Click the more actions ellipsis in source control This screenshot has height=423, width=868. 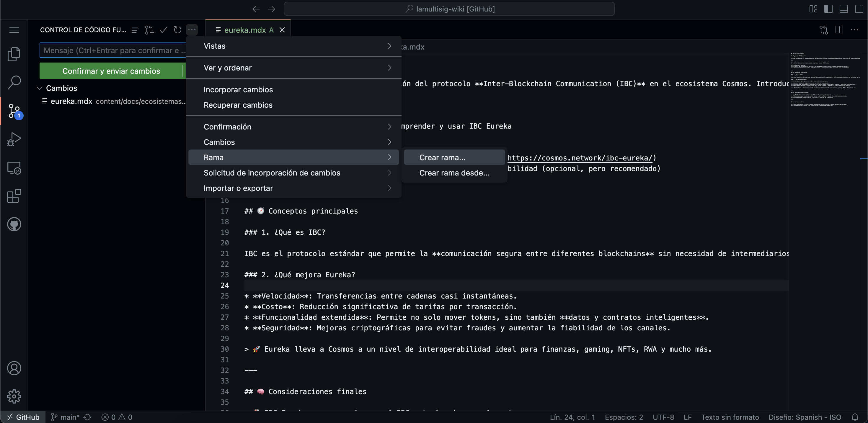tap(192, 30)
